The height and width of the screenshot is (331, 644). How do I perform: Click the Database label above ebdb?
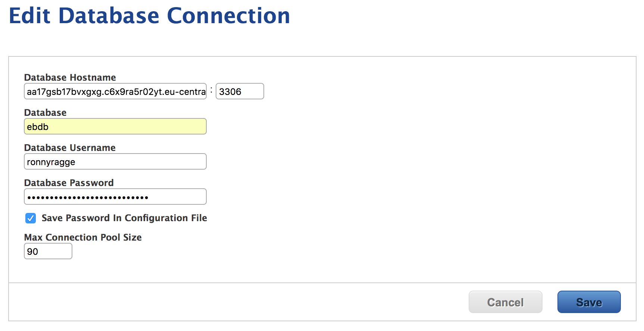(45, 112)
